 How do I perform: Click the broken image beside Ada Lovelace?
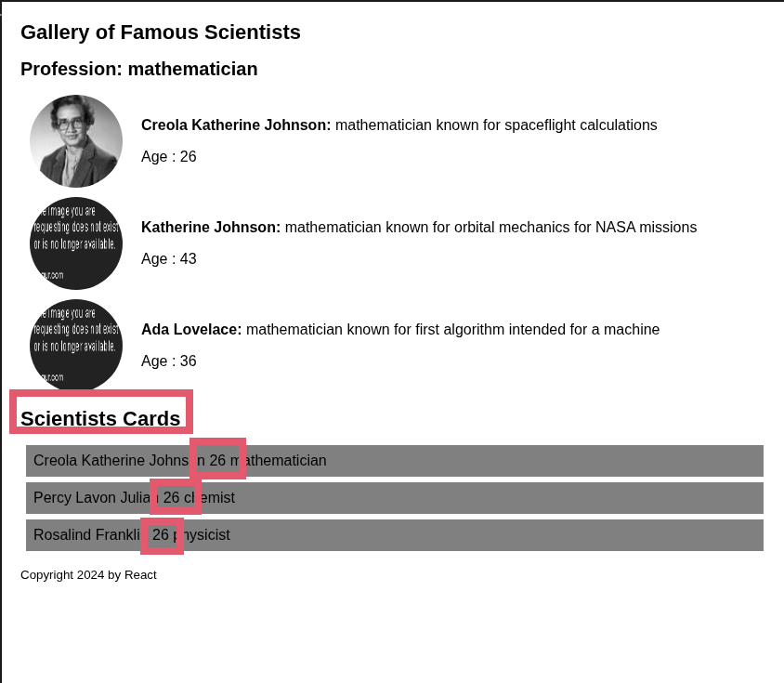click(76, 346)
